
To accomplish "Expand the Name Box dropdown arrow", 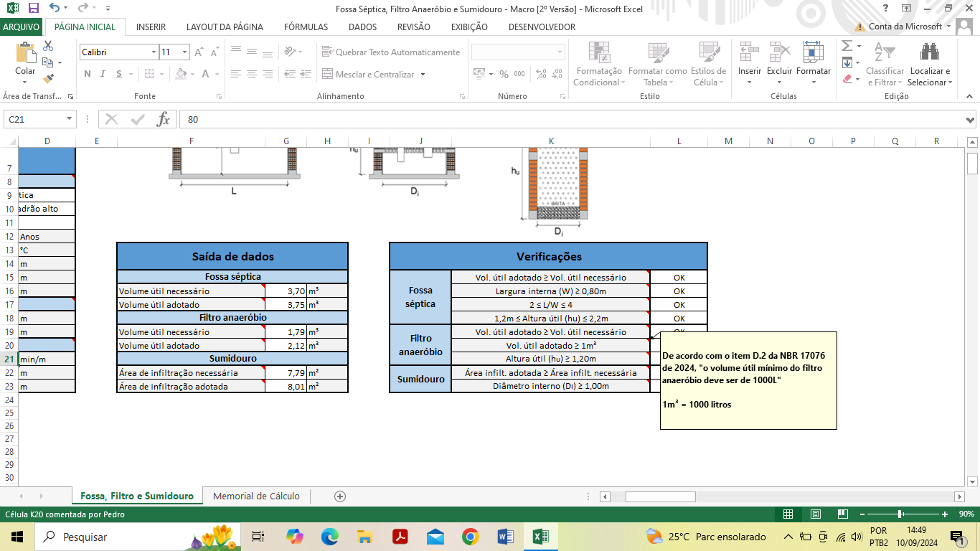I will (70, 119).
